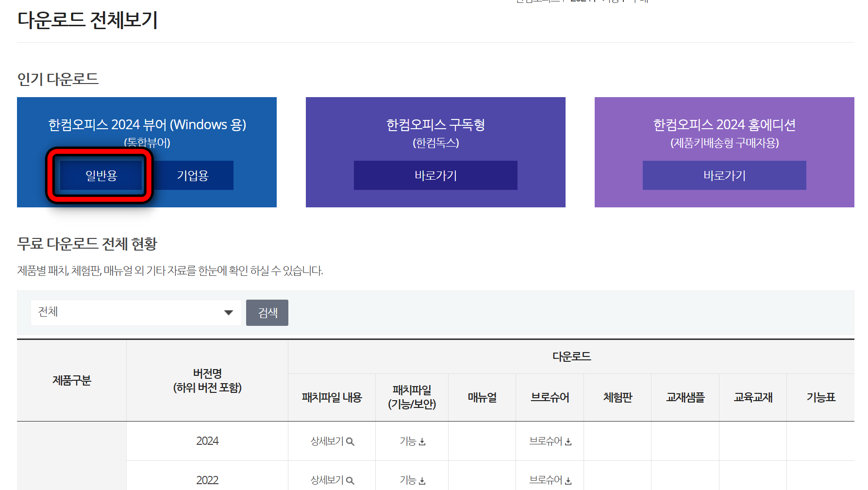Click download icon beside 기능 in 2022 row
Image resolution: width=868 pixels, height=490 pixels.
[422, 481]
